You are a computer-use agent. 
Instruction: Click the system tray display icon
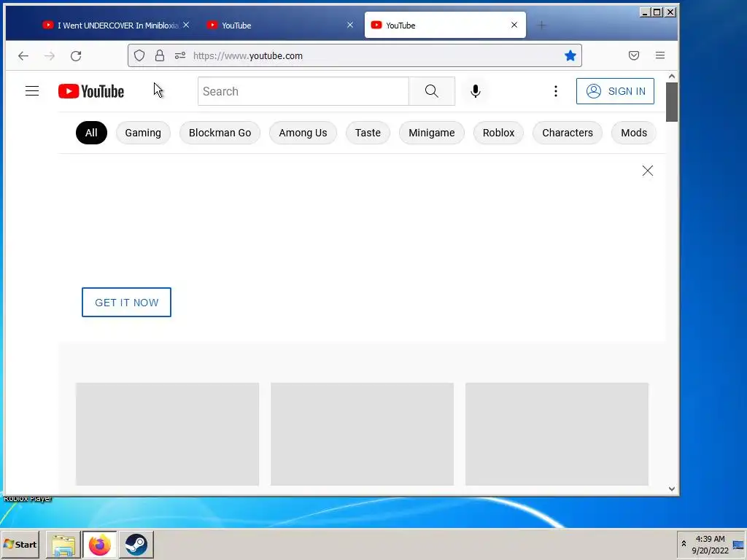(x=738, y=545)
